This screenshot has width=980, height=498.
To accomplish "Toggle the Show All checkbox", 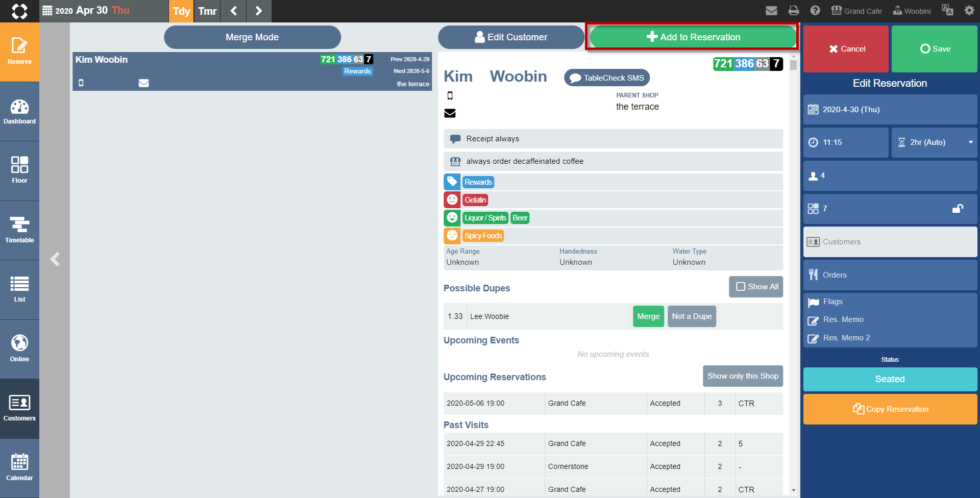I will coord(756,287).
